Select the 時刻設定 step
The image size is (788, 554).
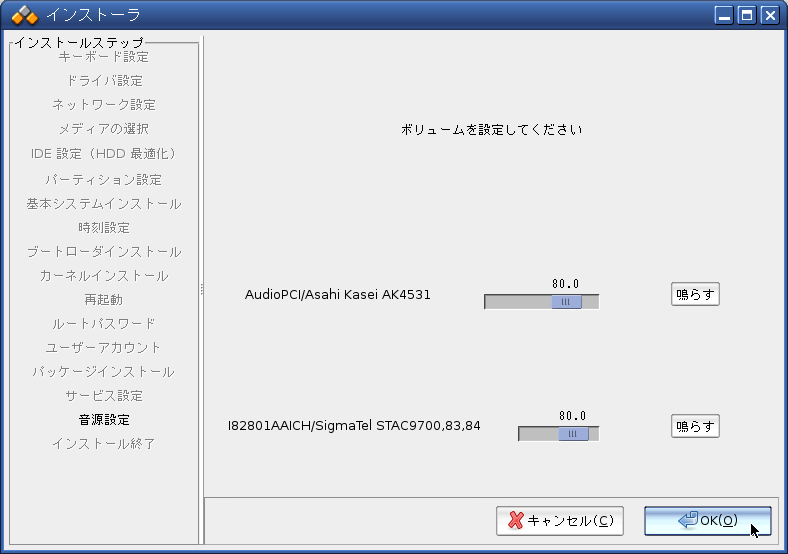[104, 228]
